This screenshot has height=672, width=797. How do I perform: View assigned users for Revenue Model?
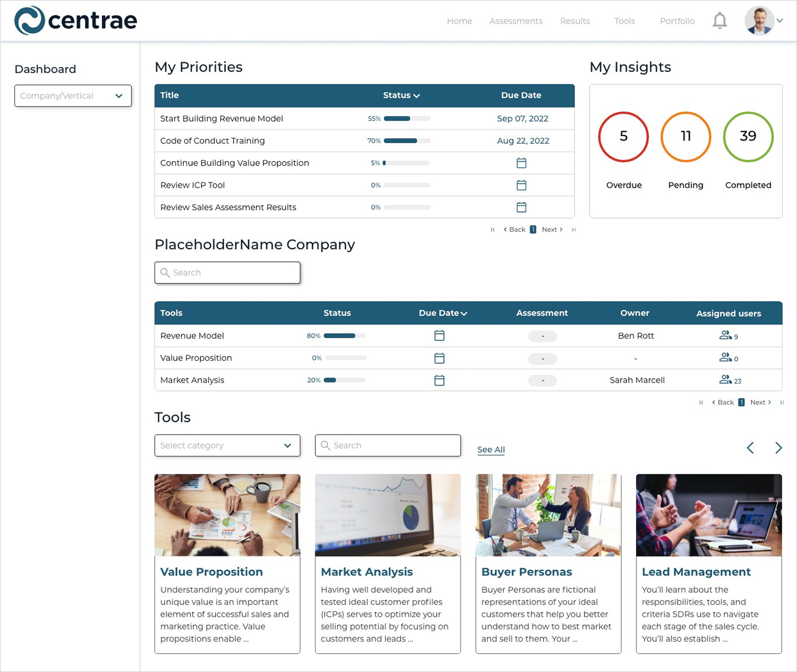tap(728, 335)
